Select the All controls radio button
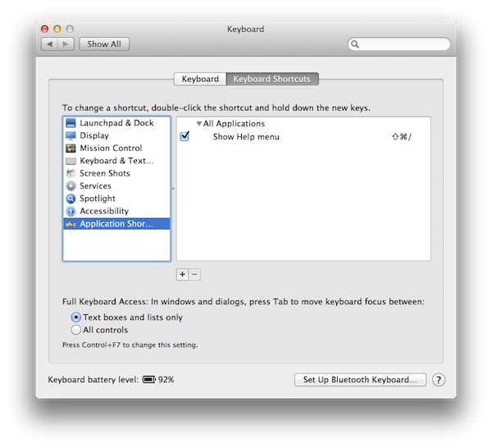492x448 pixels. click(76, 330)
